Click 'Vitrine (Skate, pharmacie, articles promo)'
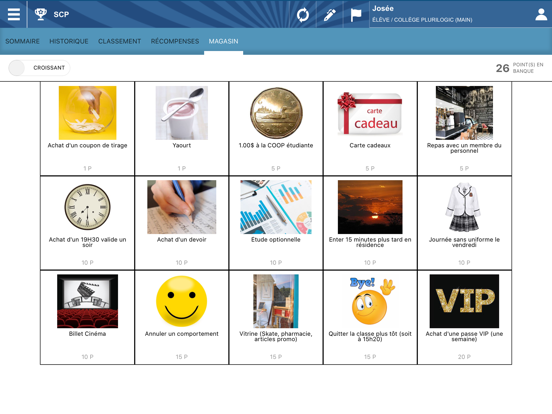 click(x=276, y=336)
